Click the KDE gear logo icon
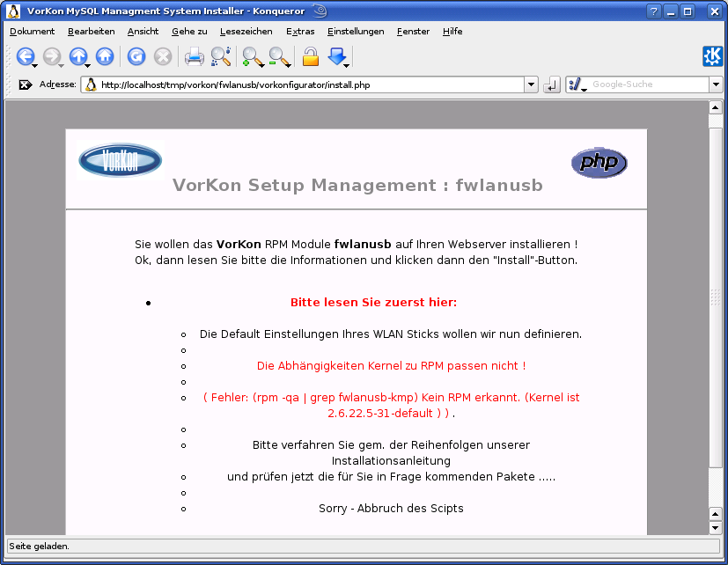 [x=713, y=56]
